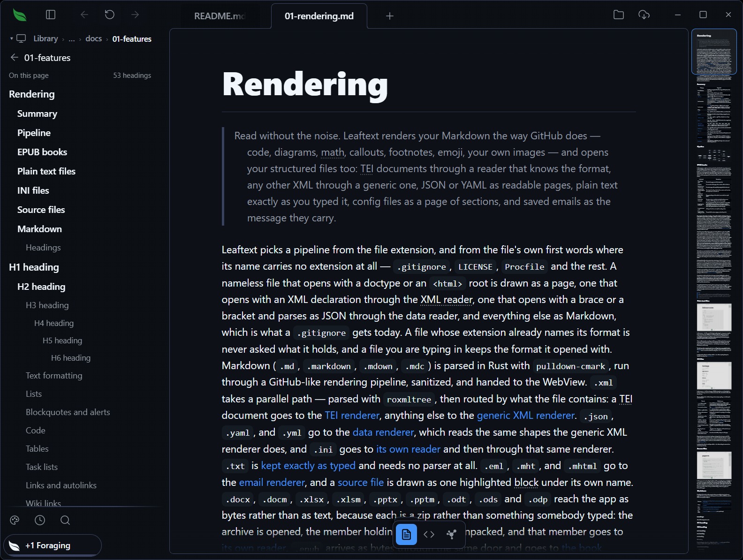The height and width of the screenshot is (560, 743).
Task: Open the folder icon in title bar
Action: pos(619,15)
